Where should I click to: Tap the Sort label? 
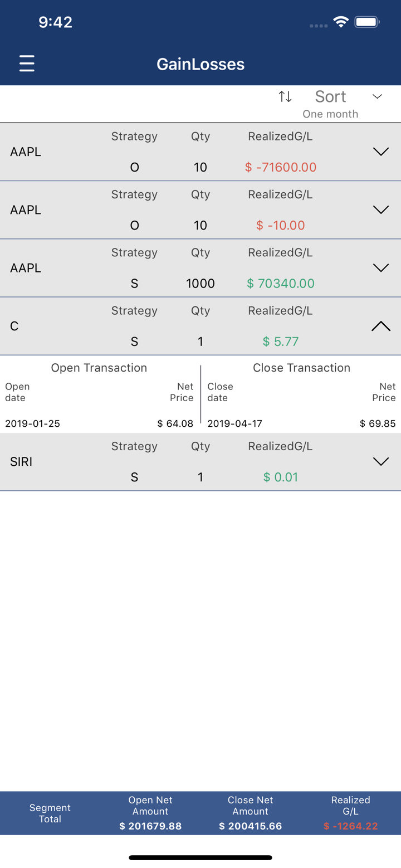click(x=330, y=96)
